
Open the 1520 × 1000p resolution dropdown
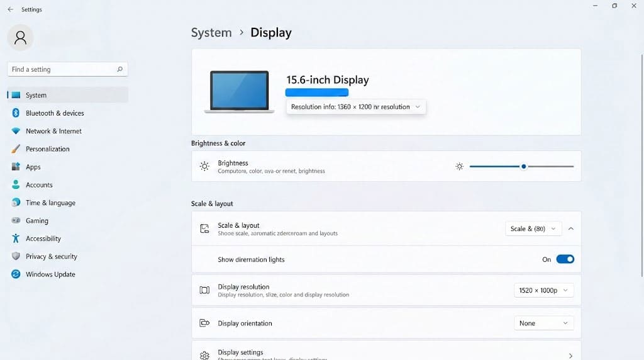click(x=543, y=290)
